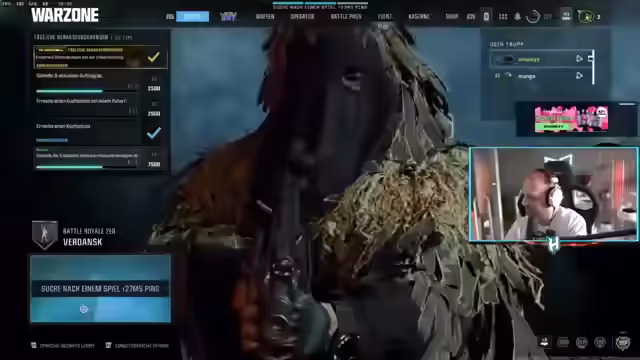Image resolution: width=640 pixels, height=360 pixels.
Task: Click the fourth icon in bottom-right row
Action: pyautogui.click(x=600, y=342)
